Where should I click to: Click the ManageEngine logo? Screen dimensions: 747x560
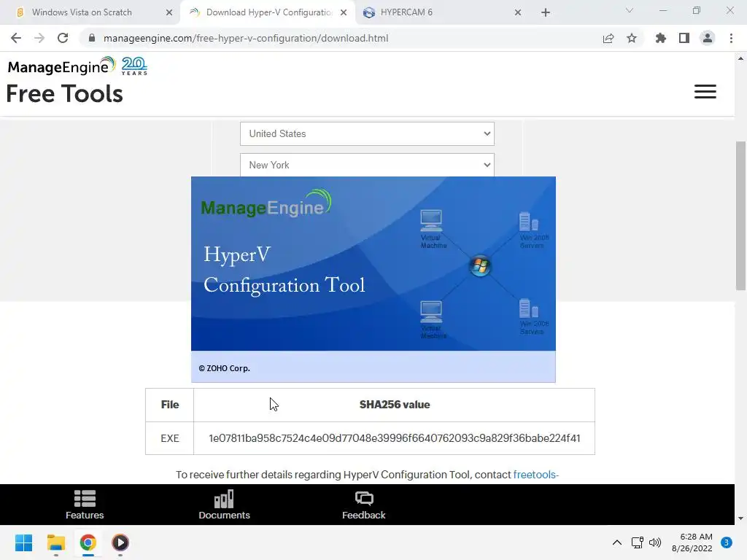click(62, 66)
